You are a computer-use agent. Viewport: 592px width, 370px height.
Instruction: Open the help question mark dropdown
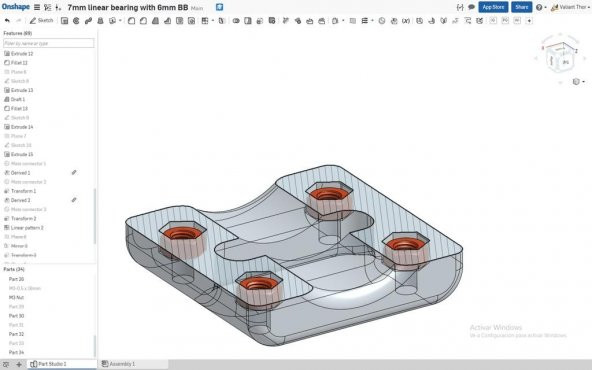541,7
